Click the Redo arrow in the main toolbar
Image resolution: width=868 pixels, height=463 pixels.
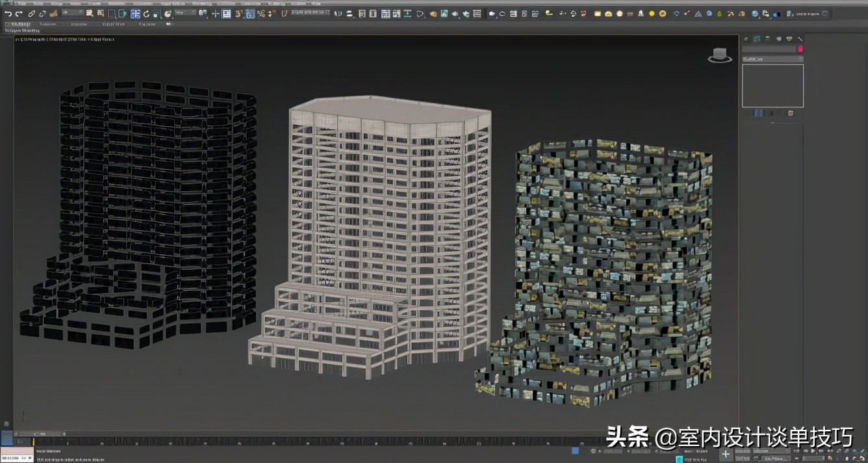coord(19,14)
